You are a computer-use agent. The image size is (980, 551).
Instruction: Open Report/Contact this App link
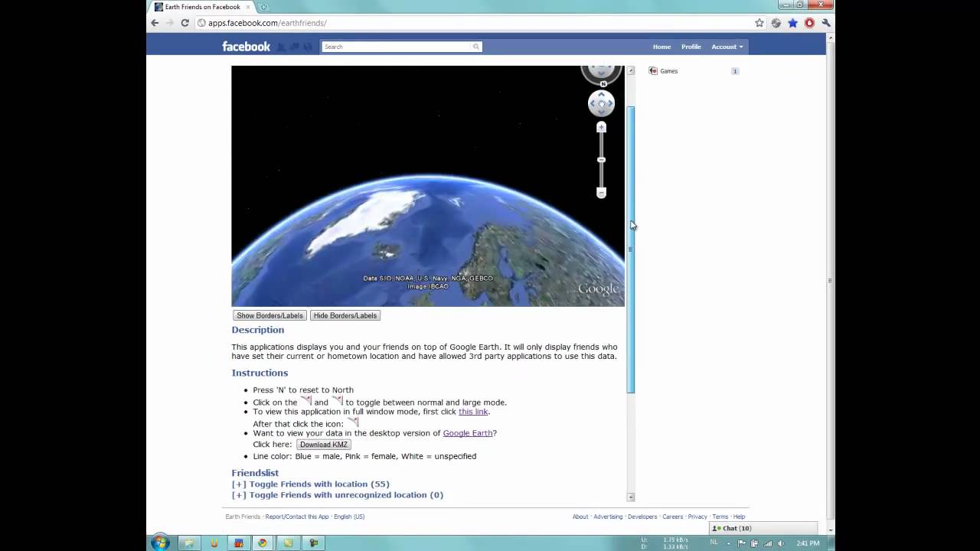pos(297,517)
